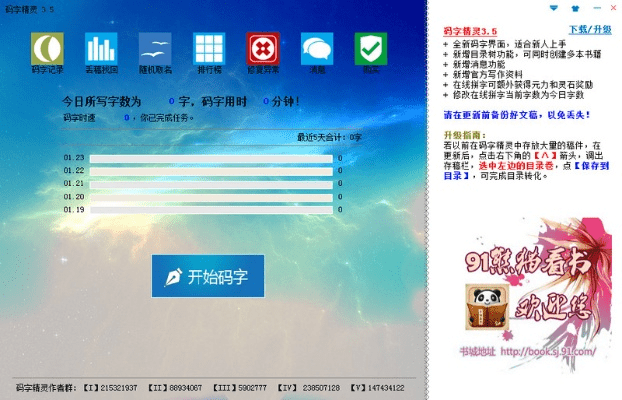Click the 01.20 progress bar
The image size is (622, 400).
point(211,198)
